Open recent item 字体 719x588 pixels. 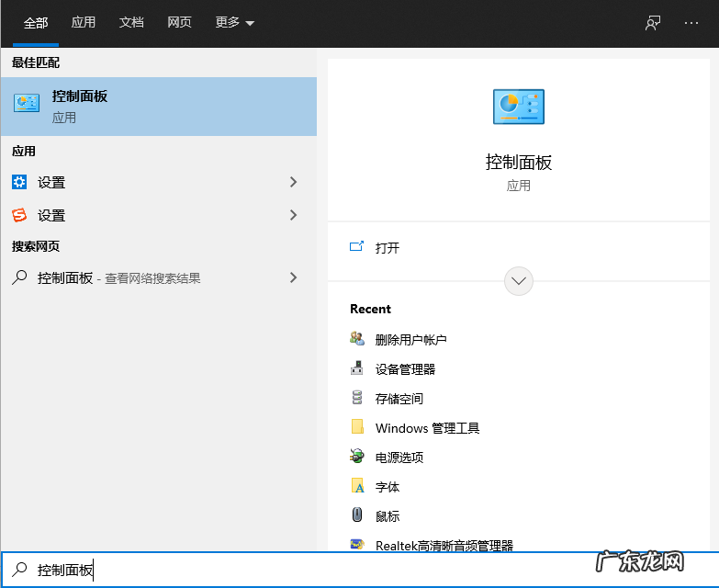[x=388, y=487]
